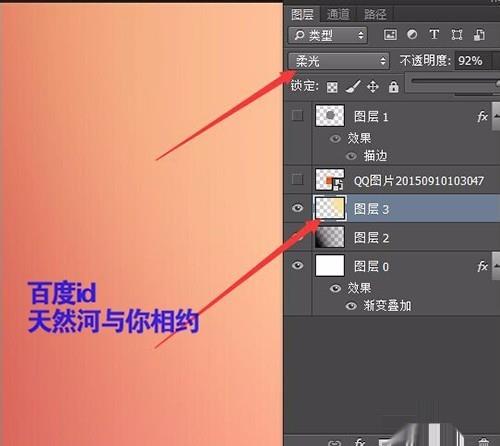Filter layers by adjustment layer icon
Viewport: 500px width, 446px height.
412,34
